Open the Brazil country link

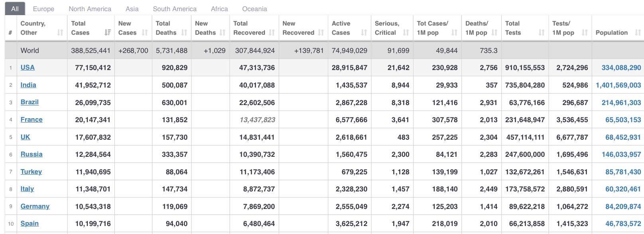click(30, 102)
